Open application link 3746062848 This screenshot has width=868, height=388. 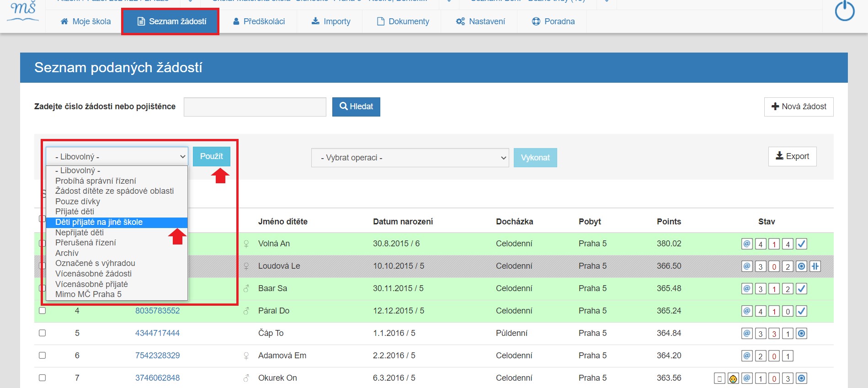pyautogui.click(x=157, y=378)
